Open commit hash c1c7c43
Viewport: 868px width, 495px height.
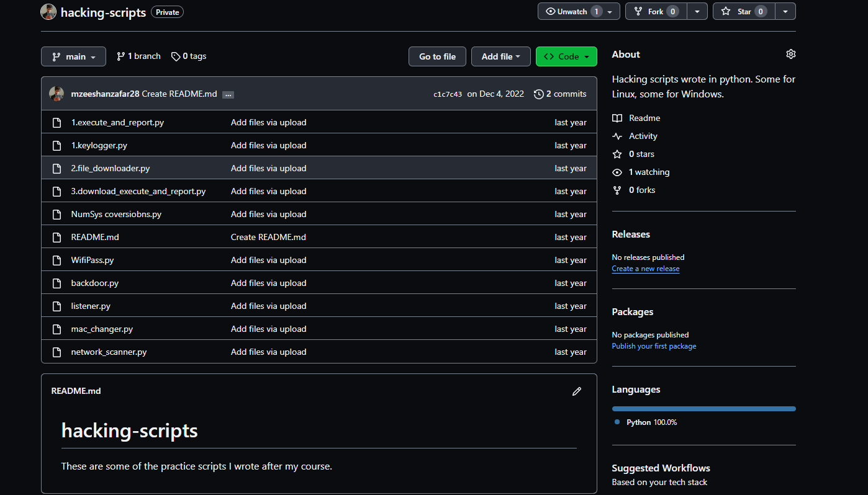tap(448, 94)
